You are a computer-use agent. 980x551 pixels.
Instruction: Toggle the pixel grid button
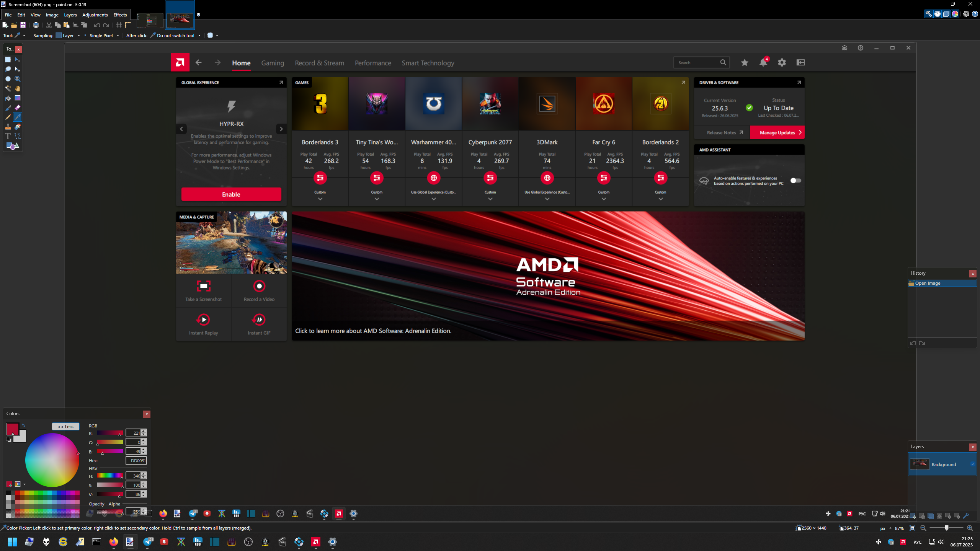point(119,25)
